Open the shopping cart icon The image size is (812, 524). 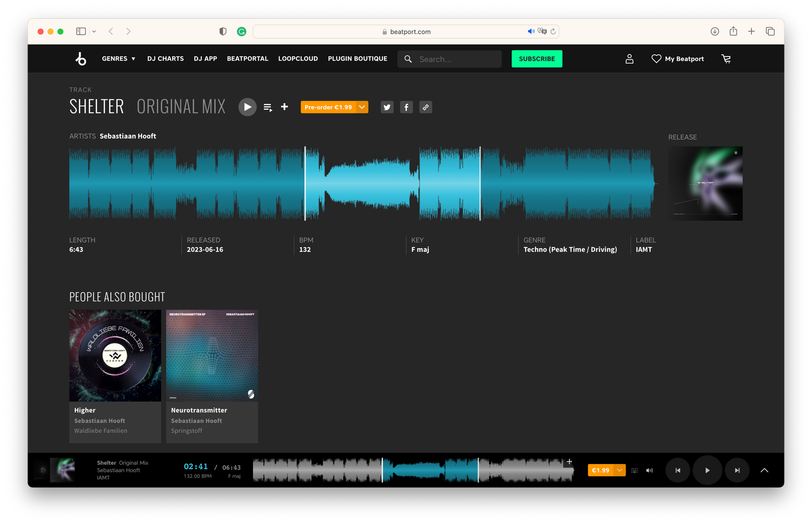point(726,59)
